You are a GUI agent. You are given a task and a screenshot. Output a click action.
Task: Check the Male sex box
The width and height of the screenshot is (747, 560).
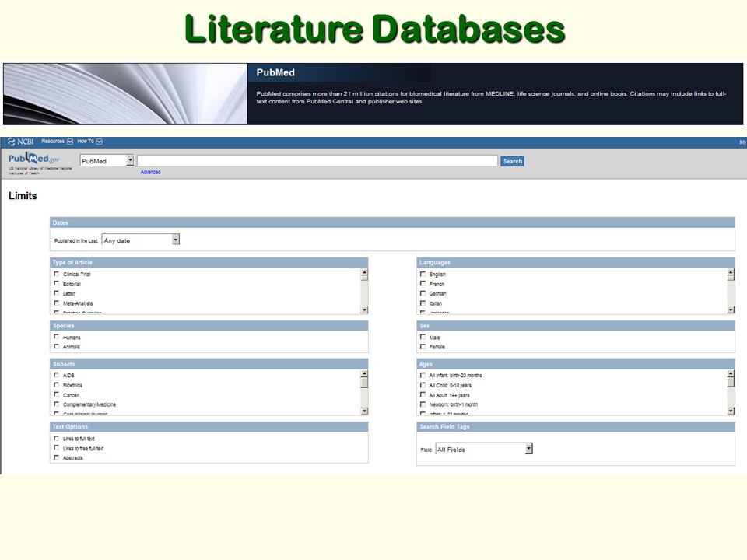tap(423, 337)
